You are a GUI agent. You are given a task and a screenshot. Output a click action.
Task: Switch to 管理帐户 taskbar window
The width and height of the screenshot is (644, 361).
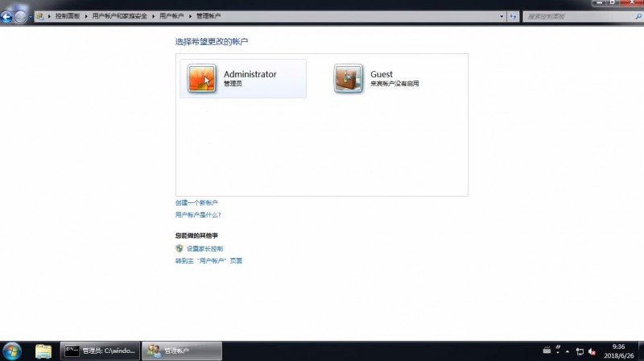tap(182, 351)
